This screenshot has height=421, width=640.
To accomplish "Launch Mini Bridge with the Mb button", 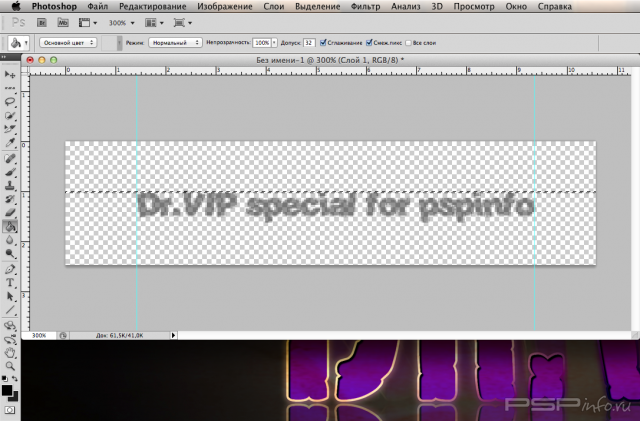I will click(x=63, y=20).
